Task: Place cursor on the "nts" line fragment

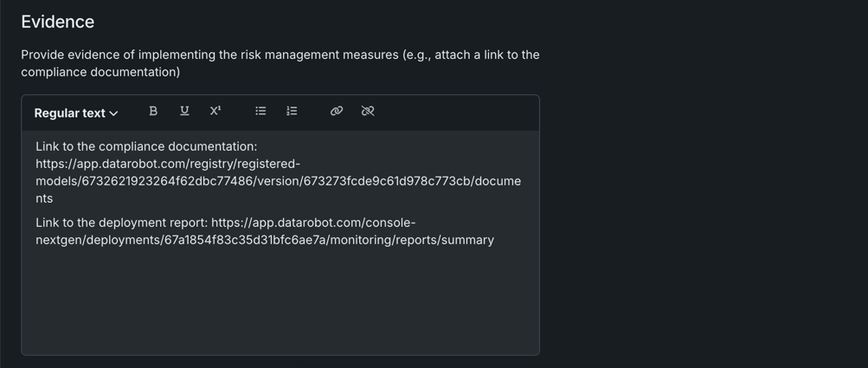Action: tap(44, 198)
